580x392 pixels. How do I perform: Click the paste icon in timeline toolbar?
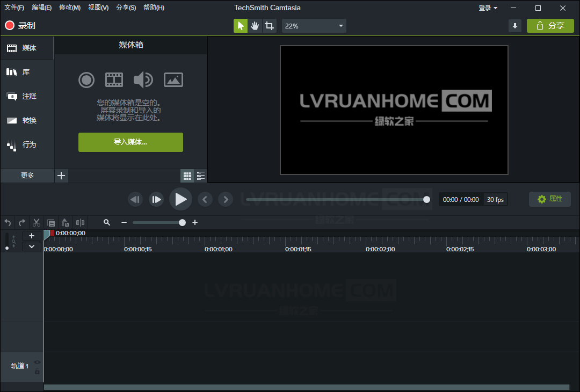pyautogui.click(x=65, y=222)
